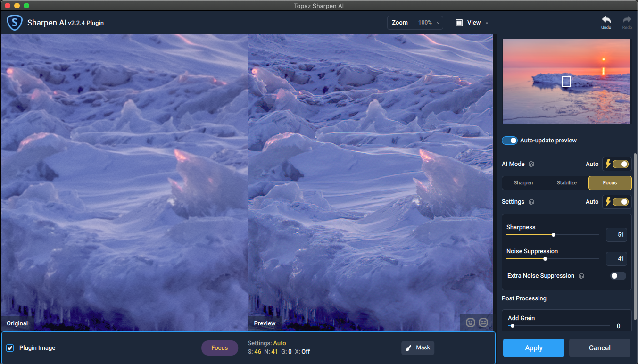Select the Sharpen mode tab
638x364 pixels.
(x=523, y=182)
